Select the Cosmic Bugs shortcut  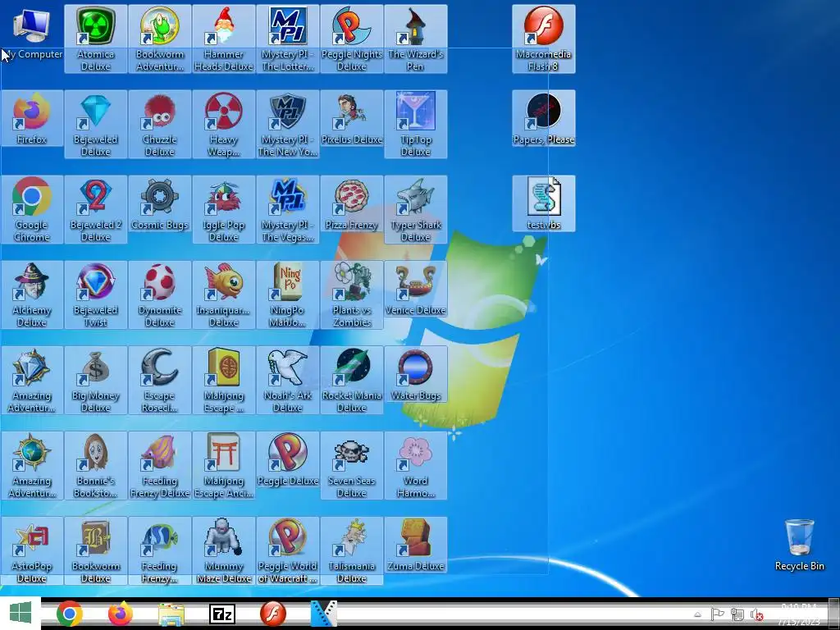click(x=160, y=203)
